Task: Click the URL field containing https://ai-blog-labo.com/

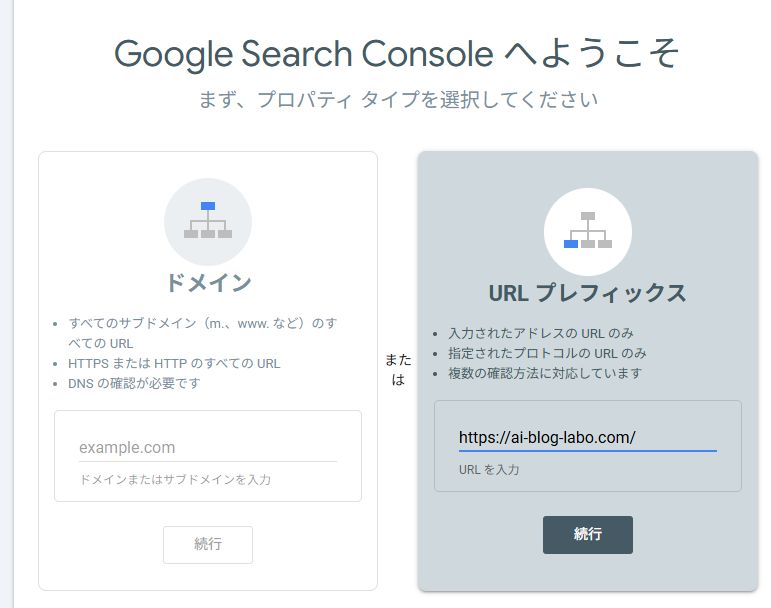Action: pos(587,437)
